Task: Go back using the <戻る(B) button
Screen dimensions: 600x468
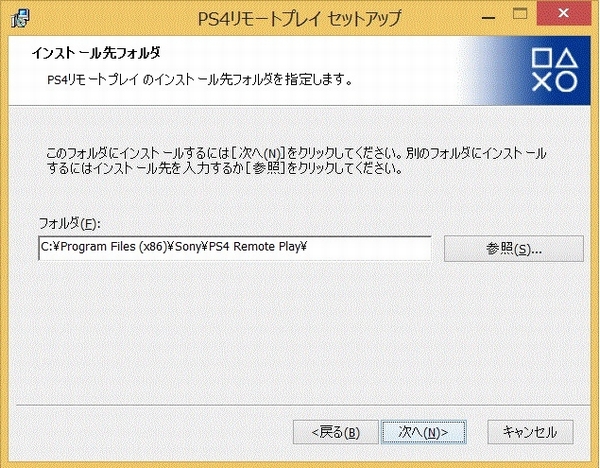Action: (336, 432)
